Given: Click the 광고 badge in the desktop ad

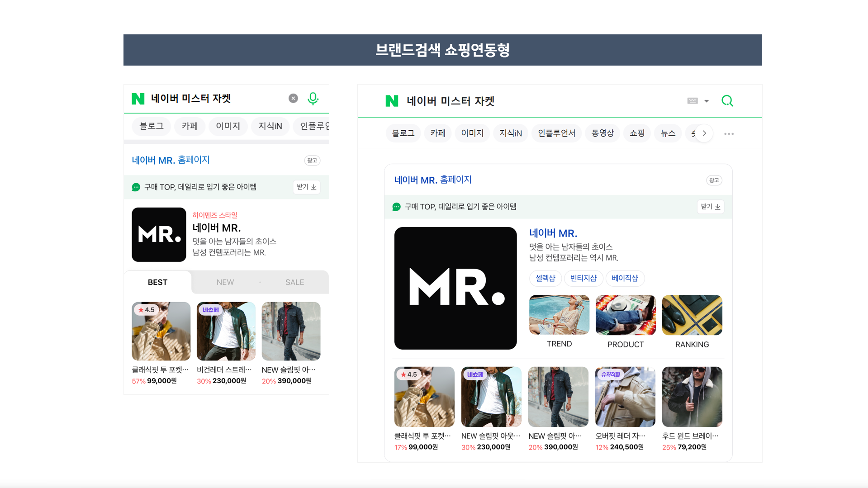Looking at the screenshot, I should point(714,180).
